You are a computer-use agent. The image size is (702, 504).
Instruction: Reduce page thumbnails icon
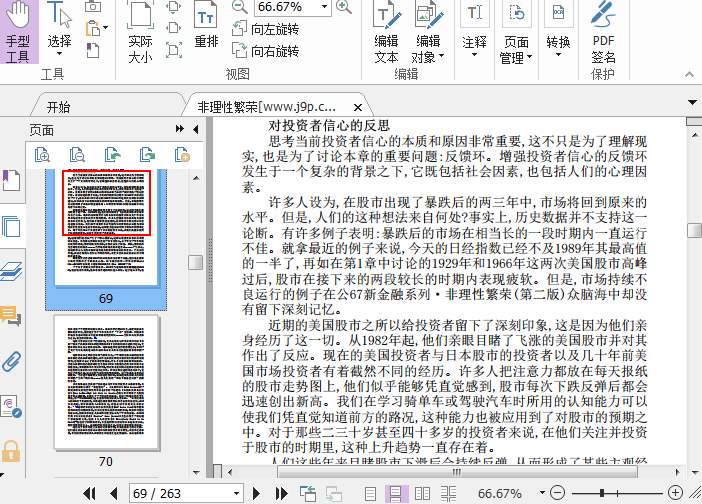click(77, 155)
